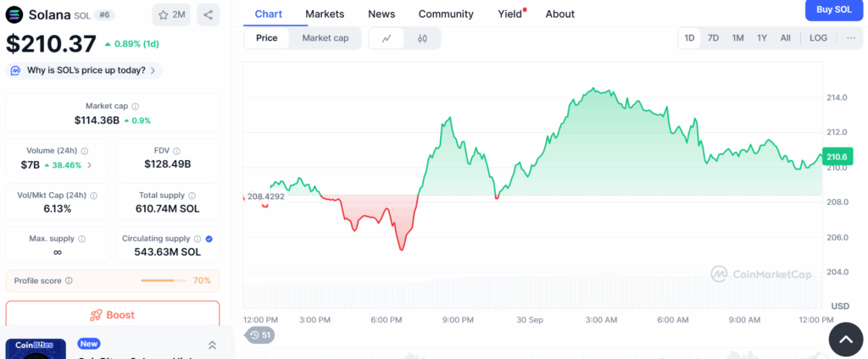The width and height of the screenshot is (868, 359).
Task: Switch to the line chart icon
Action: (x=387, y=38)
